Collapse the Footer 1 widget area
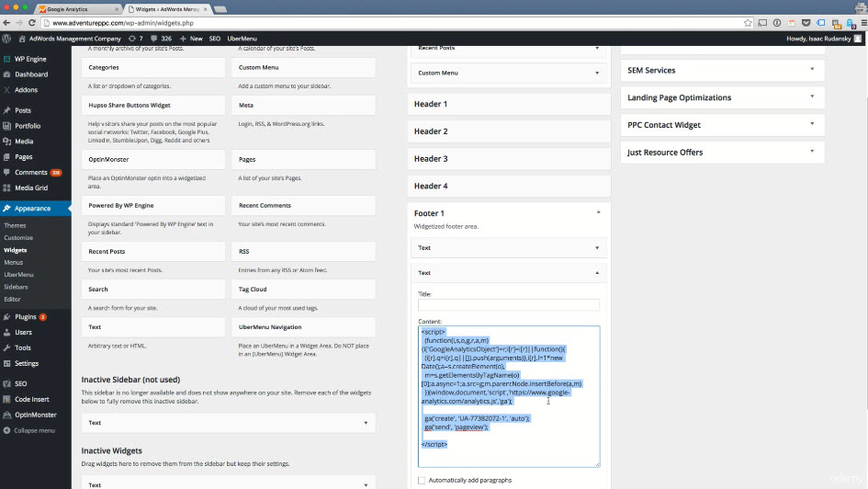The height and width of the screenshot is (489, 868). click(x=598, y=213)
